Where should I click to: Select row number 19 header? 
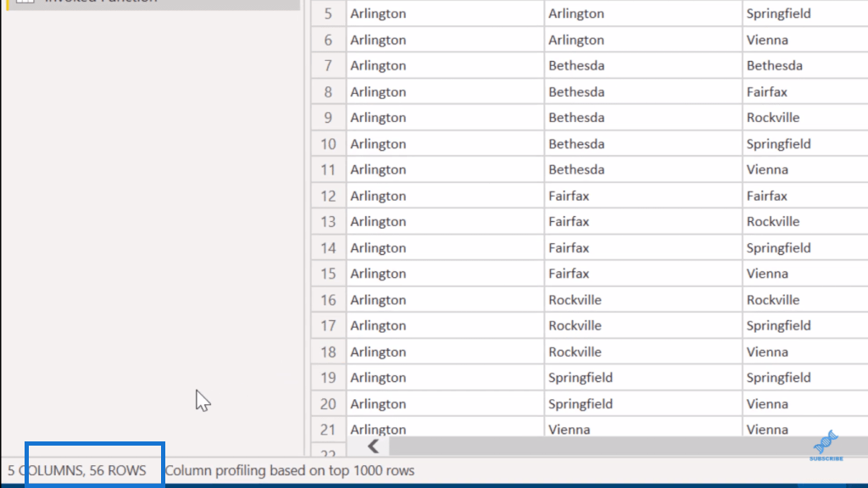[328, 377]
